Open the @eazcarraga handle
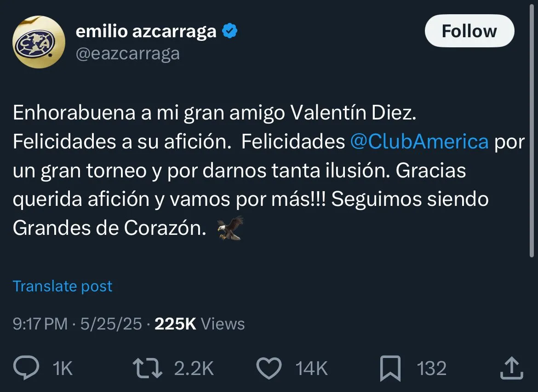Screen dimensions: 538x392 tap(128, 54)
